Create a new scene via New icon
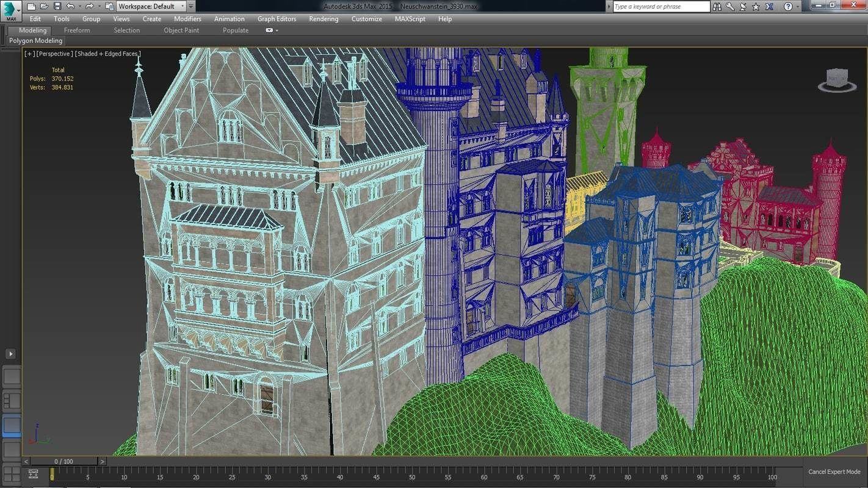Screen dimensions: 868x488 (x=31, y=6)
